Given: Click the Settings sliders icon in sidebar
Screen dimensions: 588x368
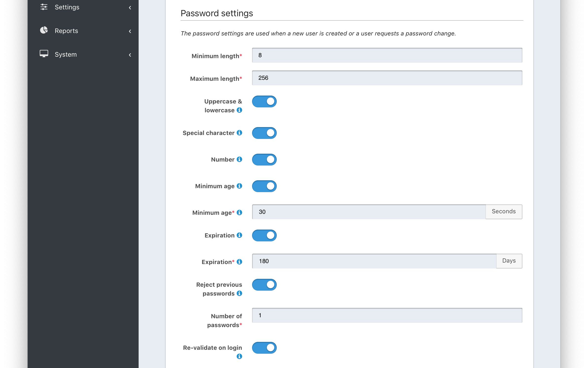Looking at the screenshot, I should [44, 7].
